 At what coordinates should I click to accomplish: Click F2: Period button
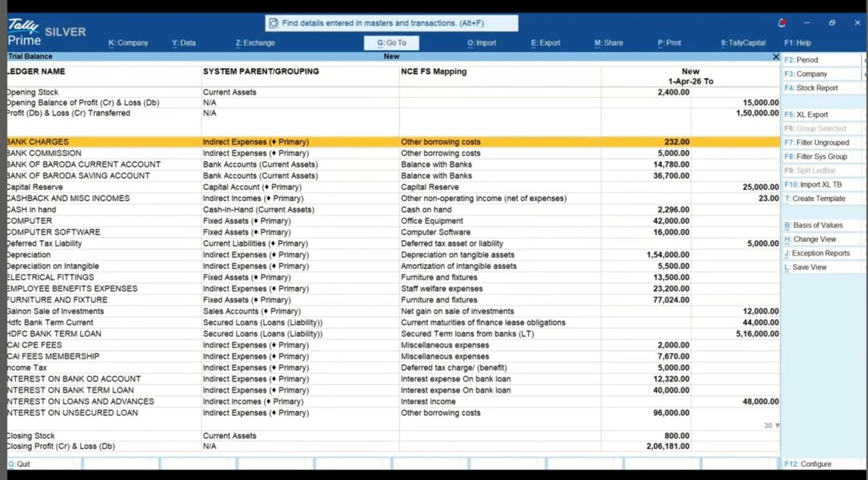pos(822,60)
